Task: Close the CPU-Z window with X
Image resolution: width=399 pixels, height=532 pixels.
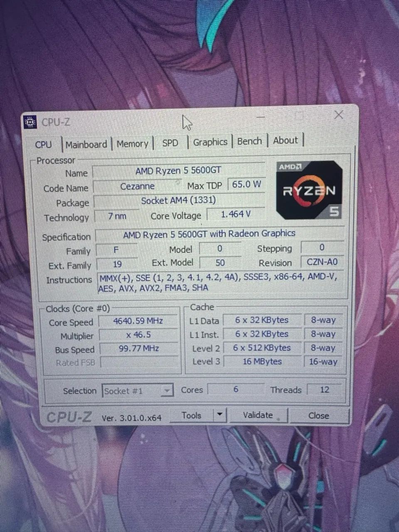Action: tap(339, 115)
